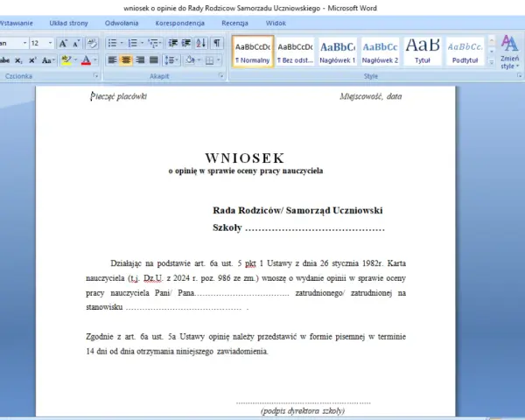Viewport: 525px width, 420px height.
Task: Apply strikethrough formatting
Action: pyautogui.click(x=4, y=60)
